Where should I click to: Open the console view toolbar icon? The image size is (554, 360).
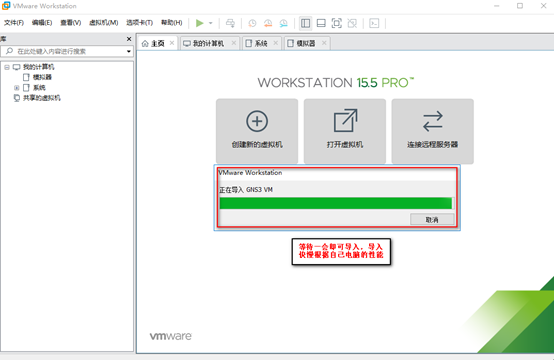tap(374, 23)
